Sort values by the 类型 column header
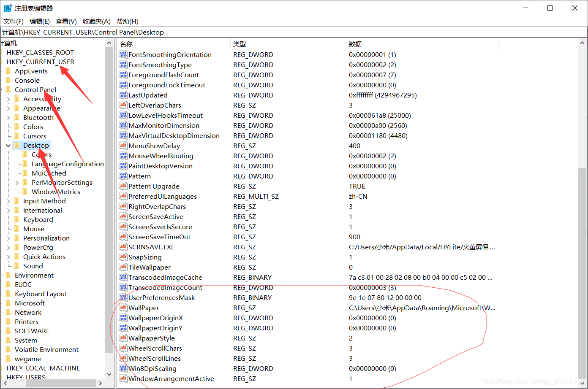The width and height of the screenshot is (588, 389). (x=288, y=44)
